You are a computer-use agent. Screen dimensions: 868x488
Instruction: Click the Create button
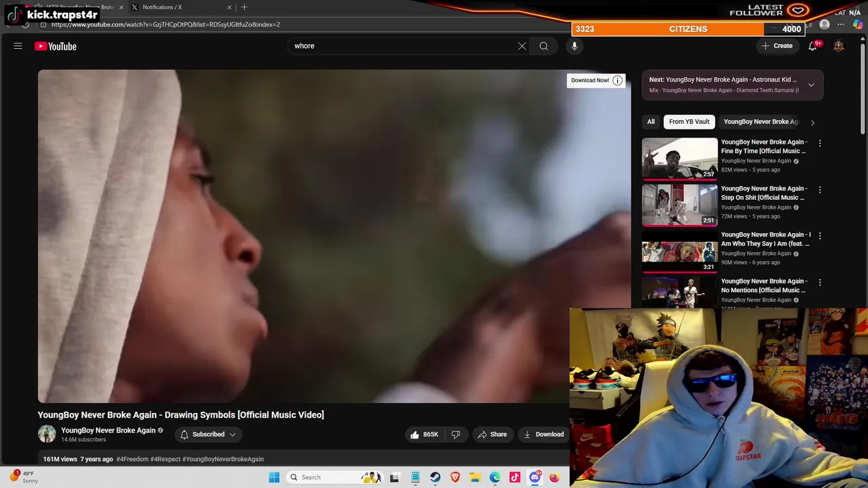pyautogui.click(x=777, y=46)
